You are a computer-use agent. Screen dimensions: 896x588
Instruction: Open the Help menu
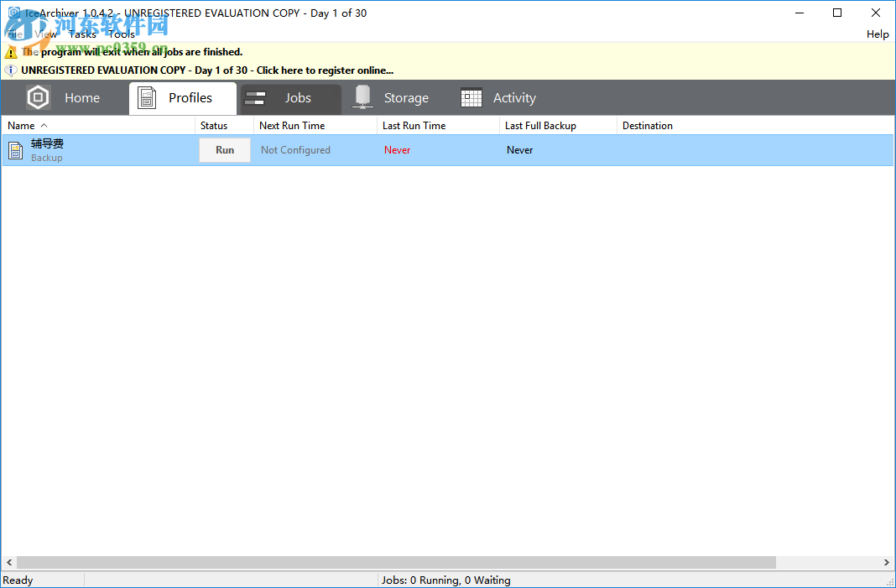pos(878,34)
